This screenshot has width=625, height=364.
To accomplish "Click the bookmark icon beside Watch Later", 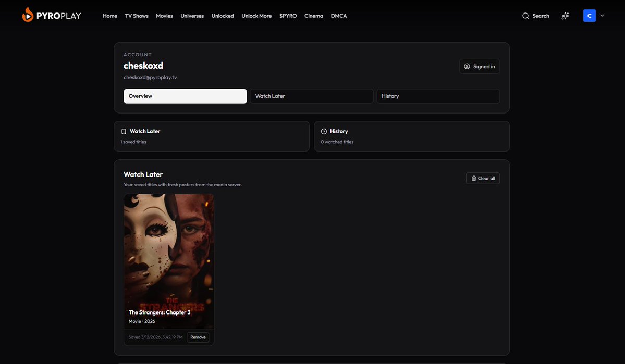I will point(124,131).
